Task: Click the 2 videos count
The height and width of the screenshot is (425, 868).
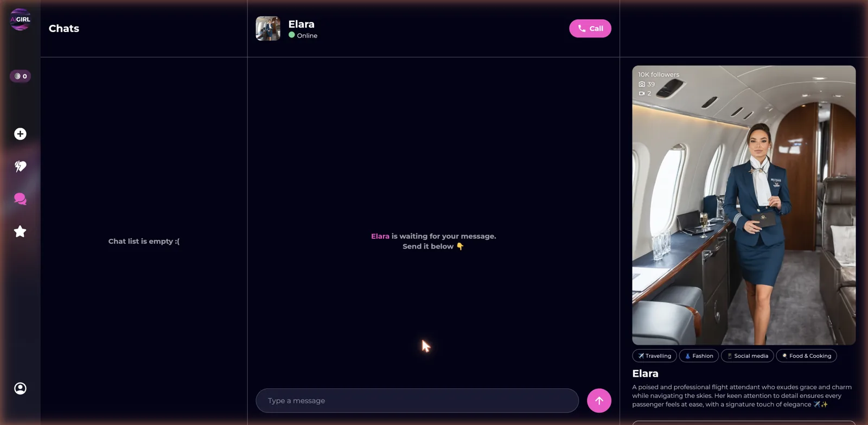Action: [x=644, y=93]
